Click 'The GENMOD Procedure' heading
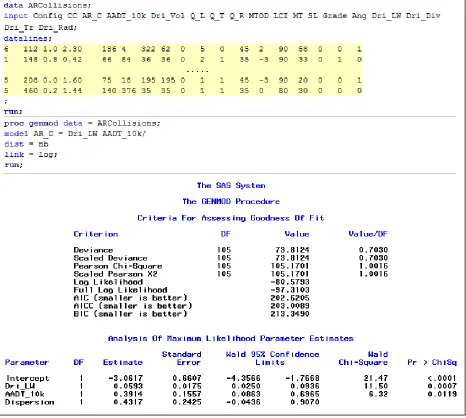 (x=231, y=201)
